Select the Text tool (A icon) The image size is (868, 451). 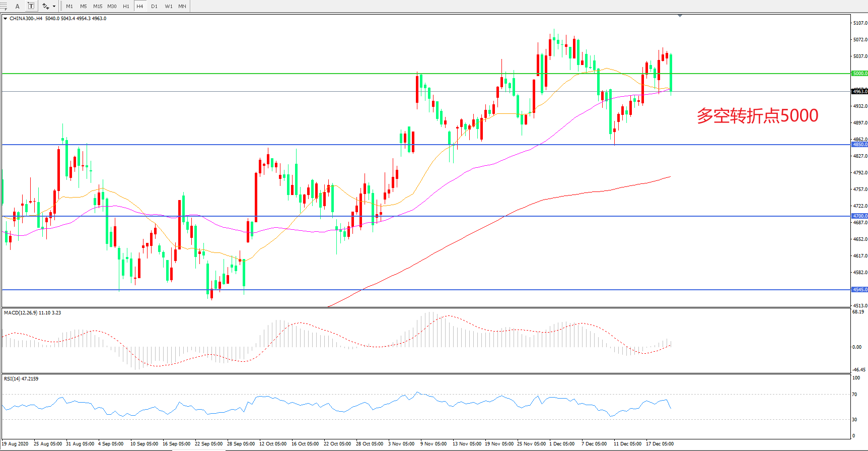click(x=17, y=6)
